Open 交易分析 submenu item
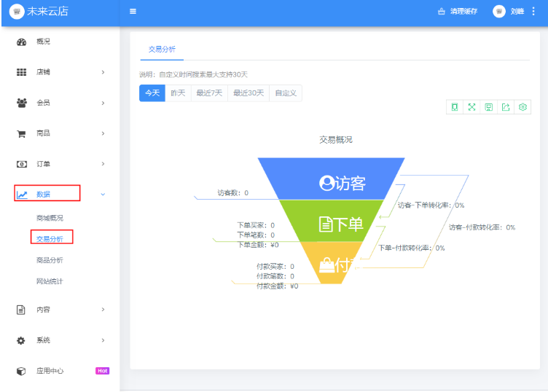This screenshot has width=548, height=392. pyautogui.click(x=50, y=239)
